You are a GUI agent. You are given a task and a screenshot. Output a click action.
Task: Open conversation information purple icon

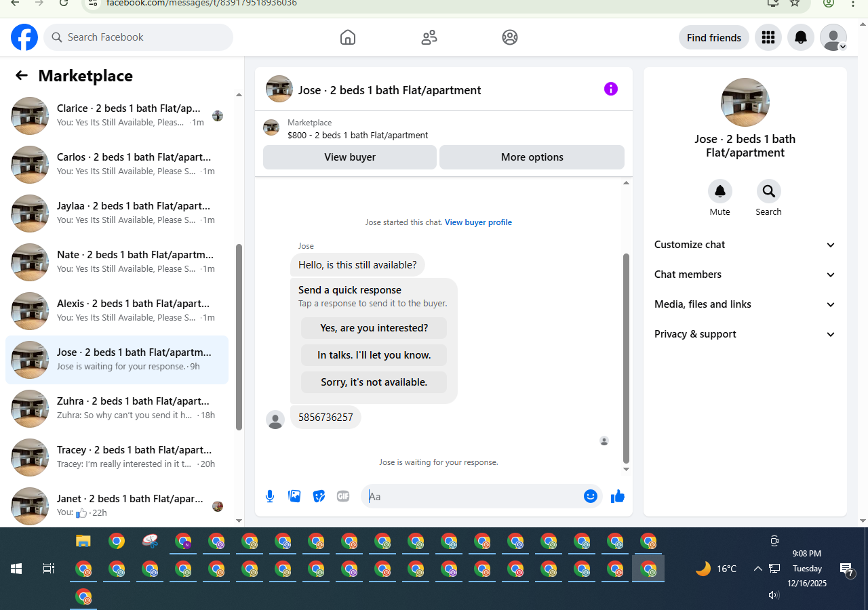(x=611, y=89)
